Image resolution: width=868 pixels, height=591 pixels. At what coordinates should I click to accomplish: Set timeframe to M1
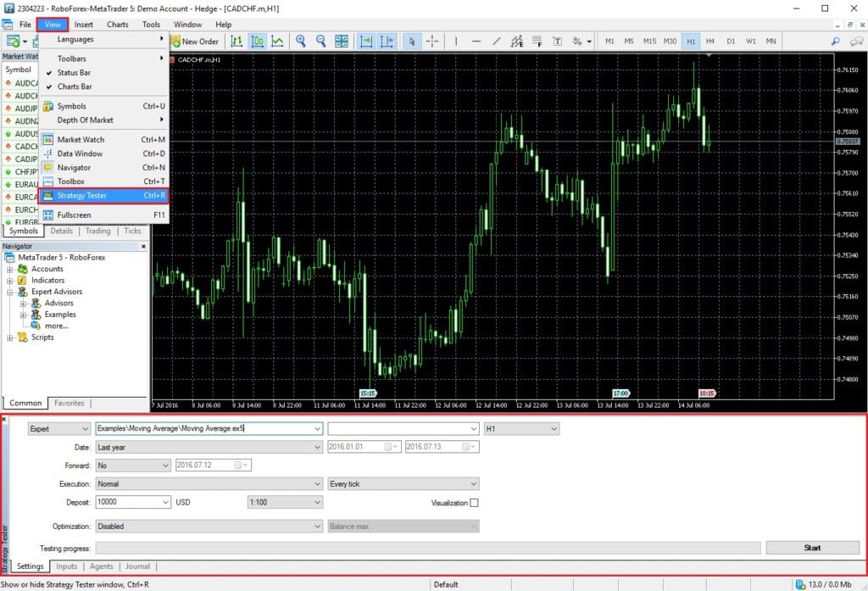[609, 42]
